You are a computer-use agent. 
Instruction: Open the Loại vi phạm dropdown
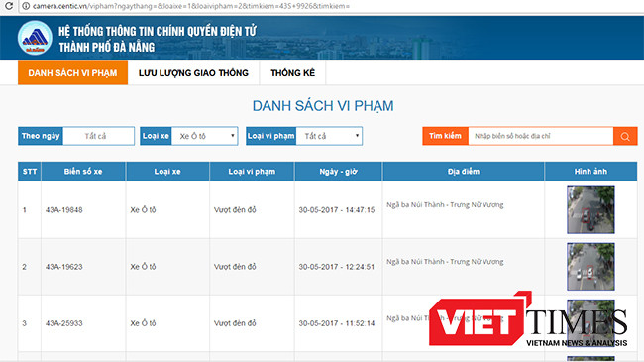[329, 136]
